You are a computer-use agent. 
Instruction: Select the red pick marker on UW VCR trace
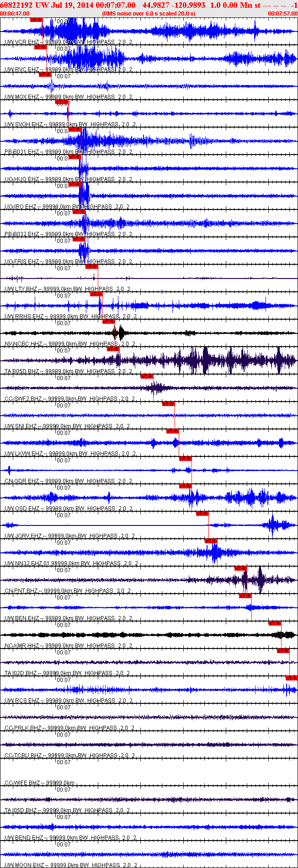pos(37,20)
